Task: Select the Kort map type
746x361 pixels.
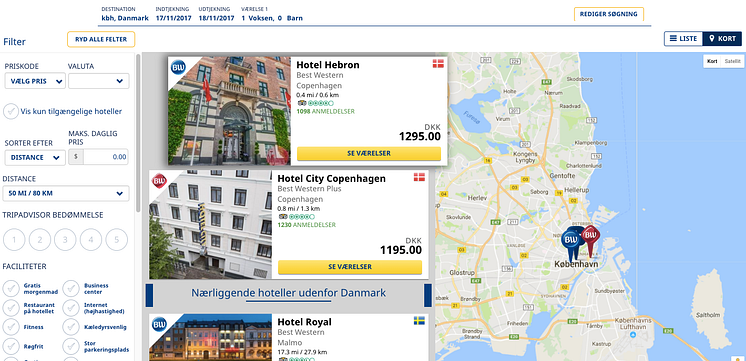Action: [712, 61]
